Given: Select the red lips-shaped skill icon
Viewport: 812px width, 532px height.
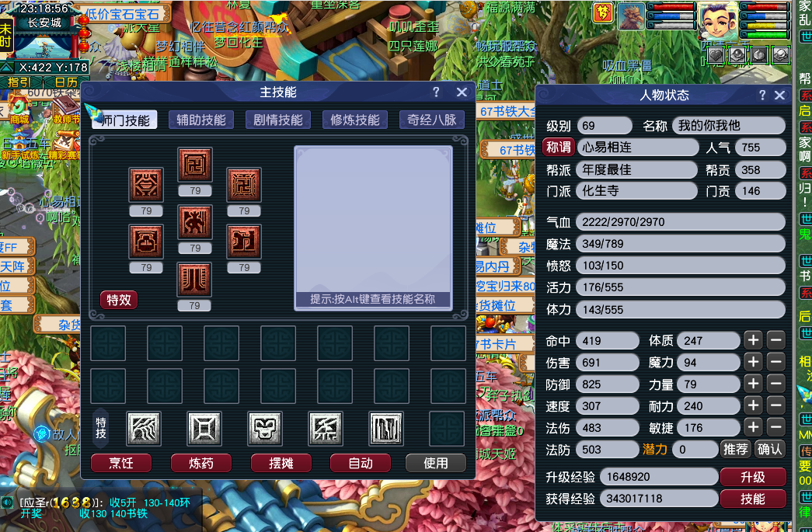Looking at the screenshot, I should click(146, 185).
